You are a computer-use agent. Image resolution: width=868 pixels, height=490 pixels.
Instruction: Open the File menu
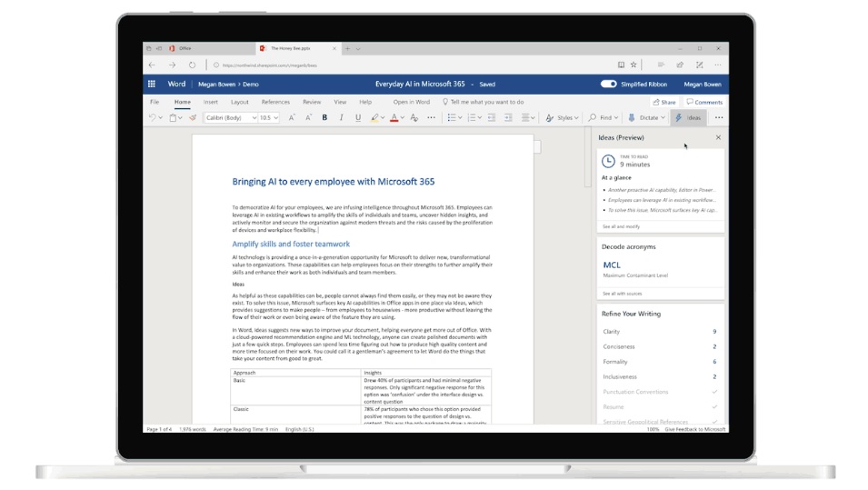pos(155,102)
